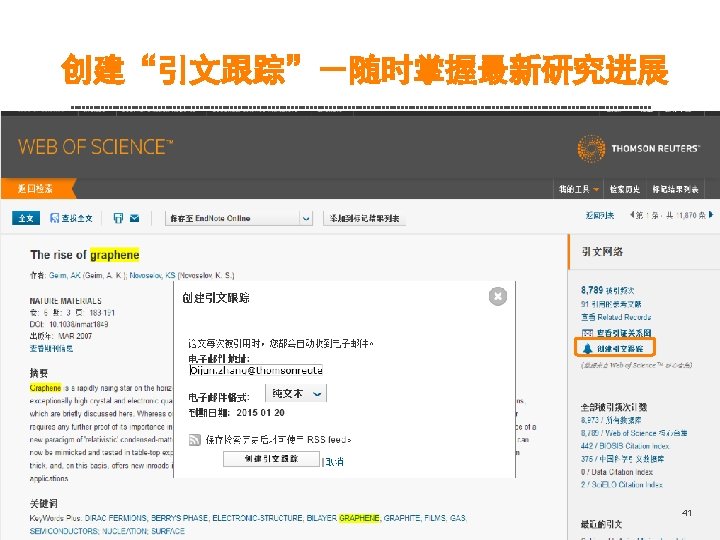The height and width of the screenshot is (540, 720).
Task: Click keyword DIRAC FERMIONS
Action: click(116, 518)
